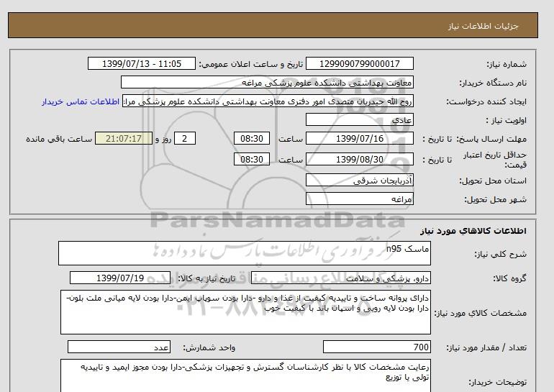Click the label توضیحات خریدار
The width and height of the screenshot is (554, 392).
click(497, 382)
